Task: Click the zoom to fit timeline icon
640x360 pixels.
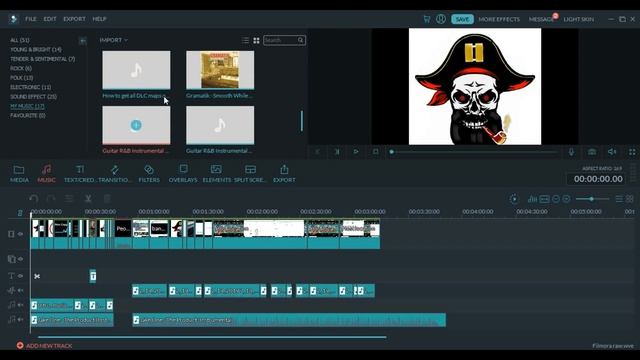Action: tap(544, 199)
